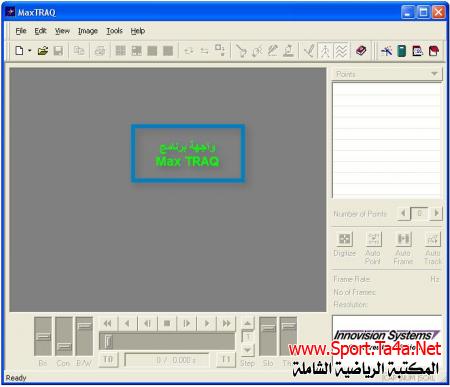Step back one frame

(x=147, y=323)
